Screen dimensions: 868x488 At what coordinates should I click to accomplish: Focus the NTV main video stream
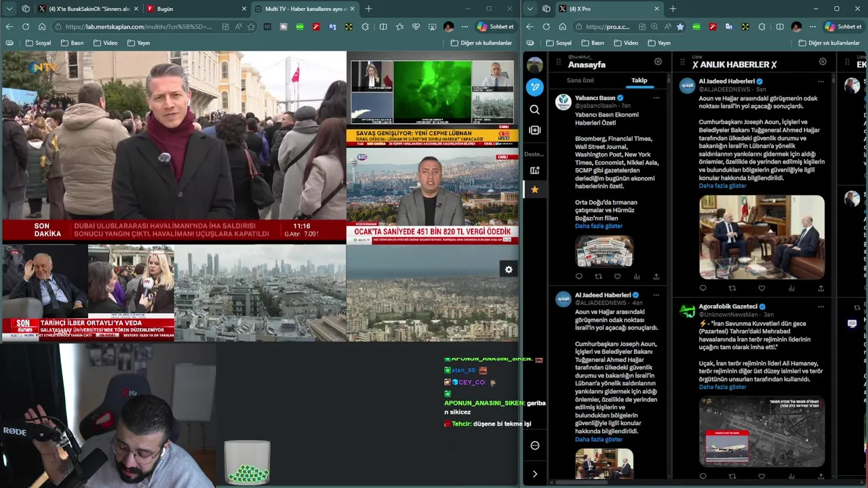[174, 146]
